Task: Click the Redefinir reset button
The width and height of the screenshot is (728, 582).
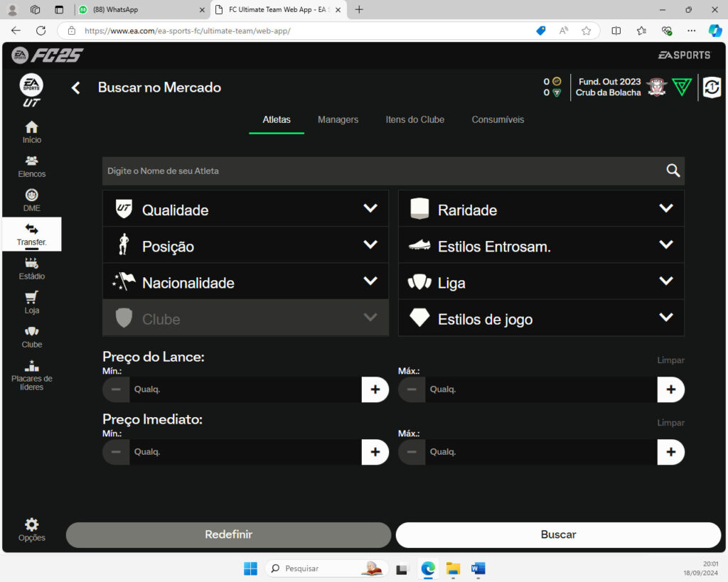Action: tap(228, 534)
